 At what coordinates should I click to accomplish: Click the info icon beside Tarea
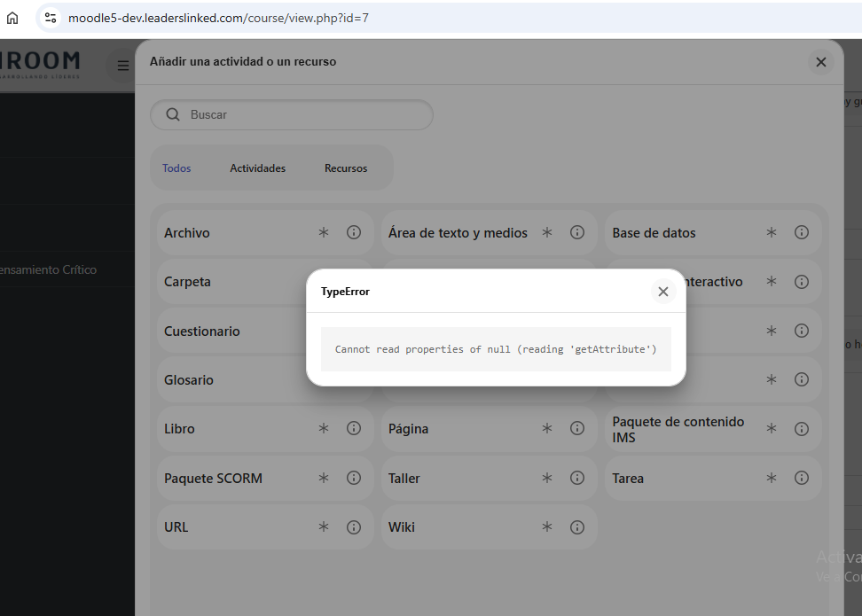(x=802, y=478)
